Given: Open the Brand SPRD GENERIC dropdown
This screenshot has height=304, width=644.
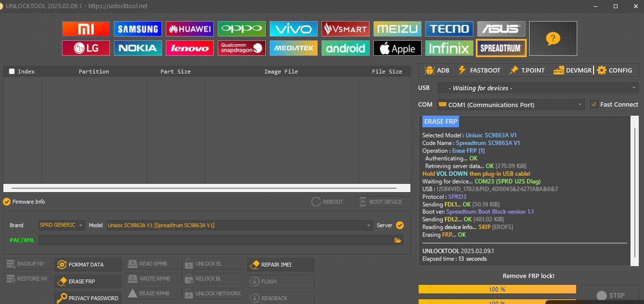Looking at the screenshot, I should pos(62,225).
